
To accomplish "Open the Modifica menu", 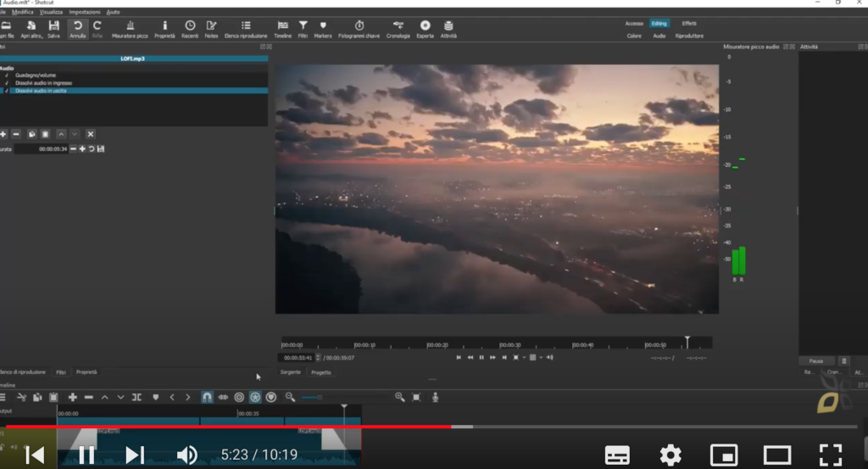I will [23, 12].
